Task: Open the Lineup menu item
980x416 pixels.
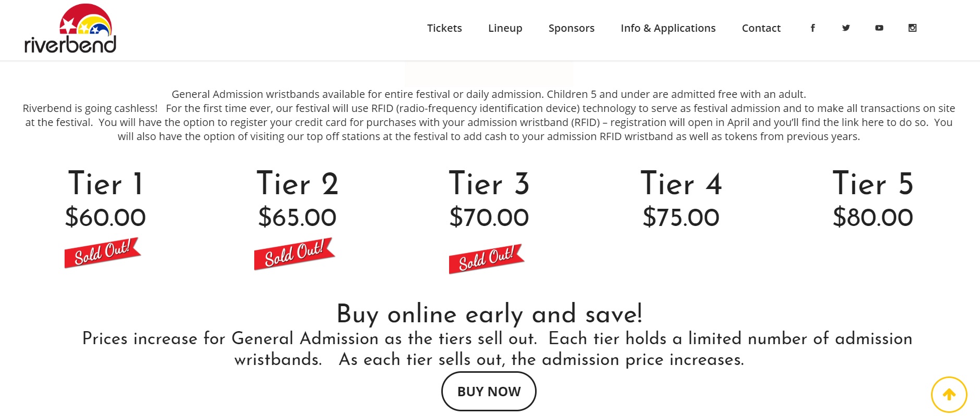Action: coord(505,28)
